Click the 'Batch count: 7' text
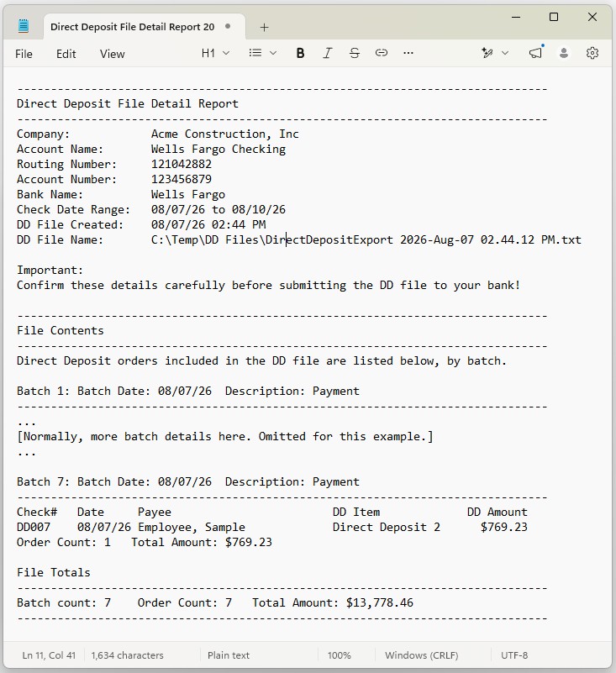This screenshot has height=673, width=616. pyautogui.click(x=64, y=602)
